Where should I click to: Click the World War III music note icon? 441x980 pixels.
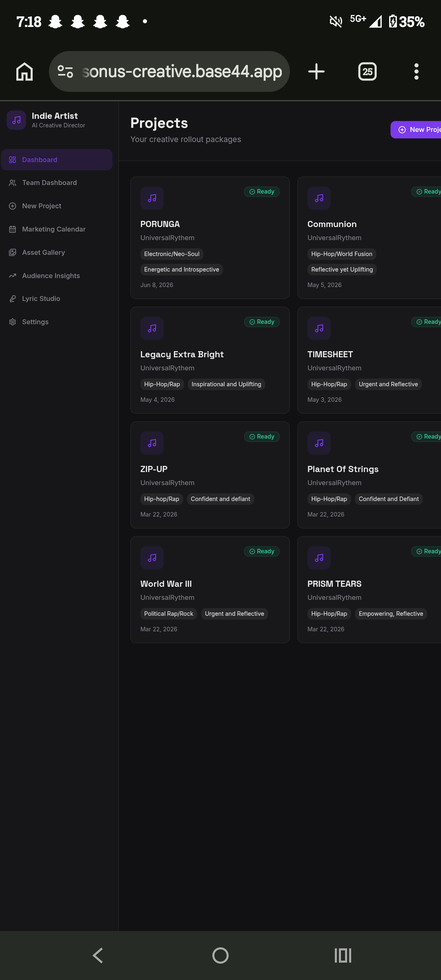pyautogui.click(x=152, y=558)
